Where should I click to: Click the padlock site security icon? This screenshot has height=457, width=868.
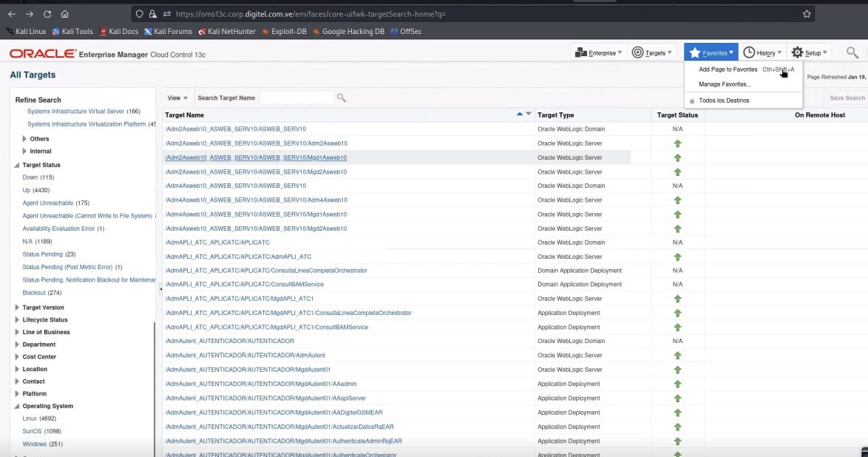[153, 14]
